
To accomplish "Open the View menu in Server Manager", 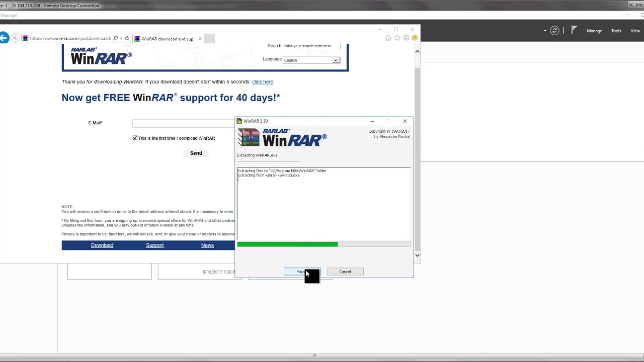I will [x=635, y=31].
